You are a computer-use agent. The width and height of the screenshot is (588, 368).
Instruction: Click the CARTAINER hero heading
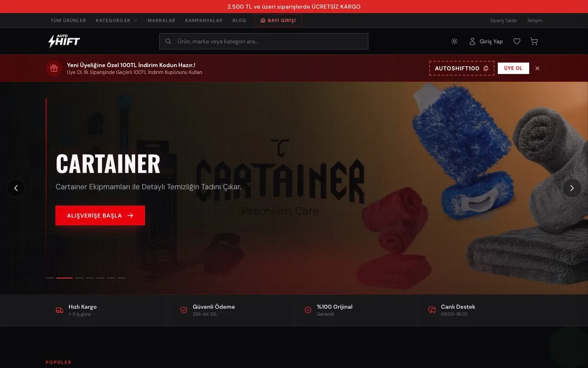[108, 163]
